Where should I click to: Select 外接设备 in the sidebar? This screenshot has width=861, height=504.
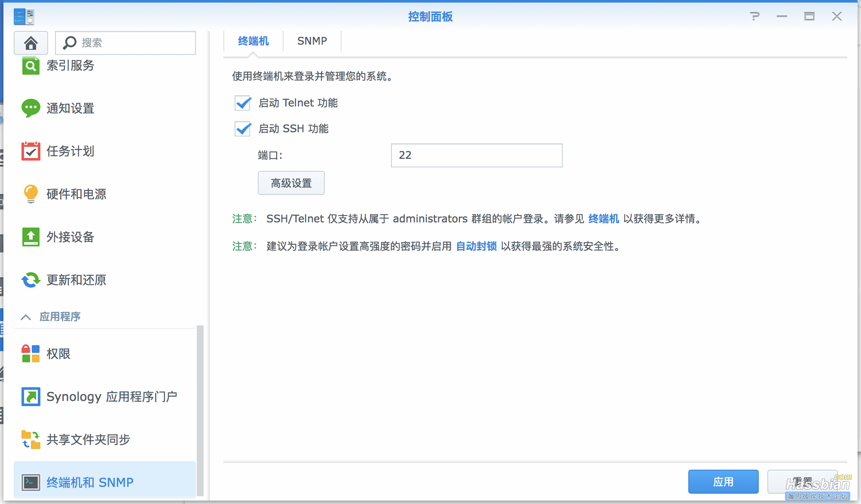(x=105, y=237)
